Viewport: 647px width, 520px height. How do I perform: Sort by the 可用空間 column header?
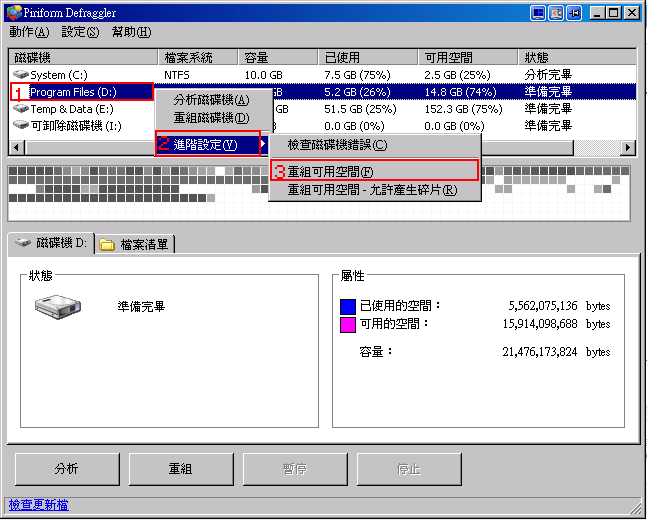(x=468, y=58)
